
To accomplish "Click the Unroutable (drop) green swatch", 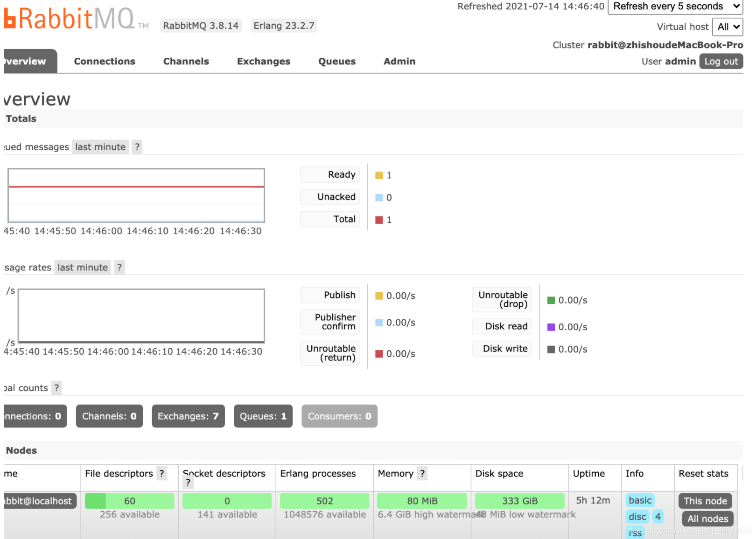I will [x=551, y=300].
